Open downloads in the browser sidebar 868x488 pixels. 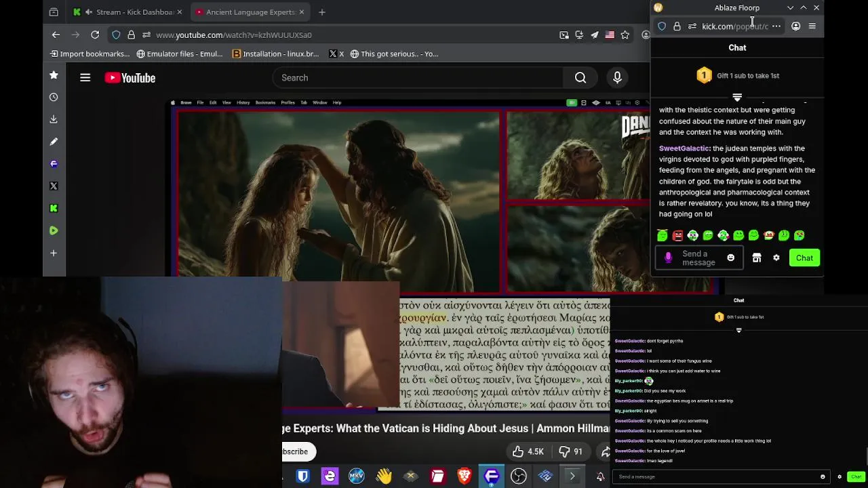click(x=54, y=119)
